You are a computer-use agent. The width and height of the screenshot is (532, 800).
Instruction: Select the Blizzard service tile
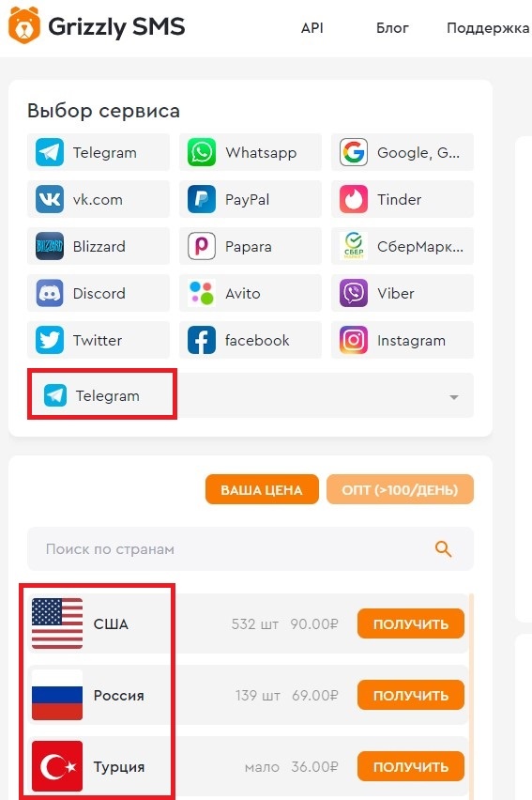coord(99,246)
